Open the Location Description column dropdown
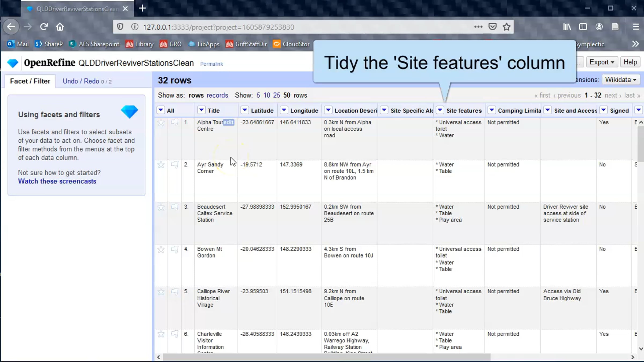 pos(328,110)
